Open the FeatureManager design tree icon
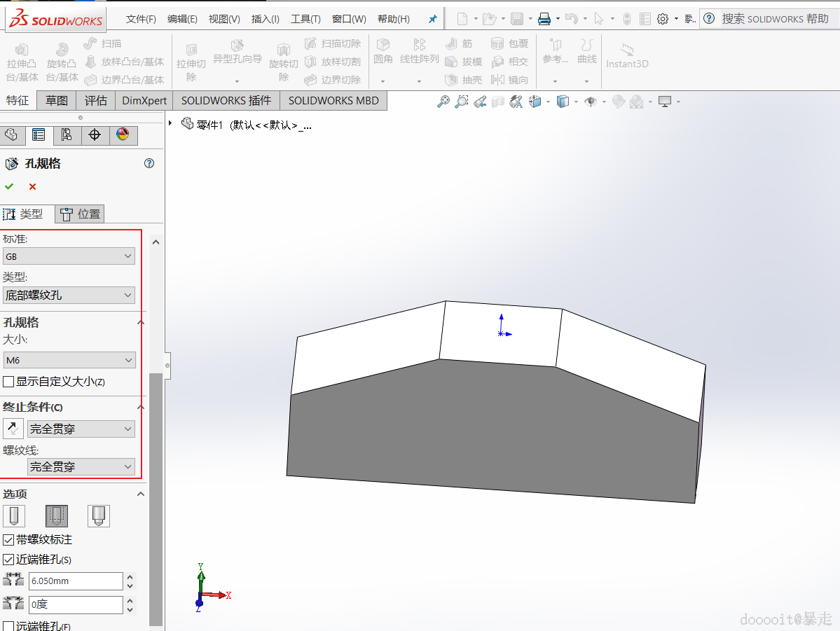840x631 pixels. (11, 135)
